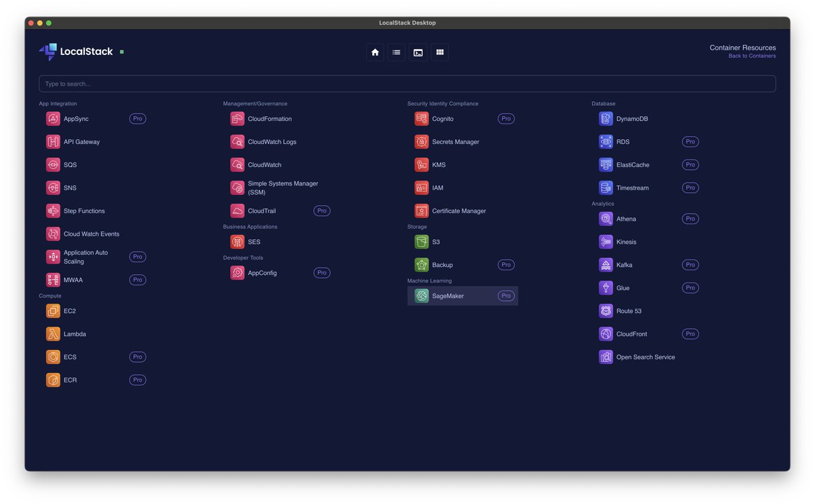This screenshot has height=504, width=815.
Task: Open the Step Functions icon
Action: tap(53, 211)
